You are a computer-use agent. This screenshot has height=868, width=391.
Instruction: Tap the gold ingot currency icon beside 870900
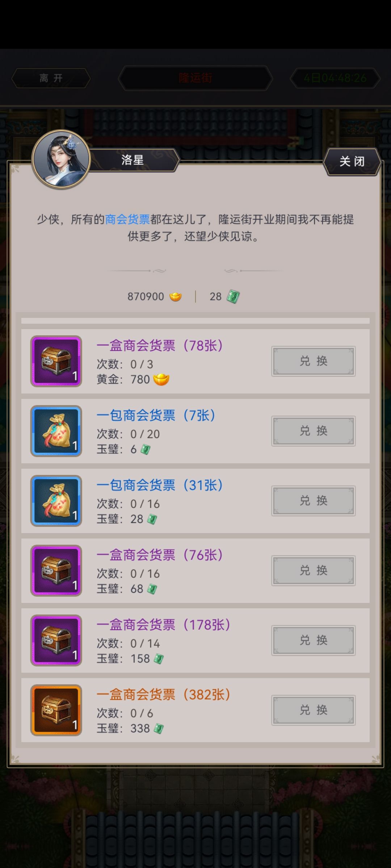[176, 297]
